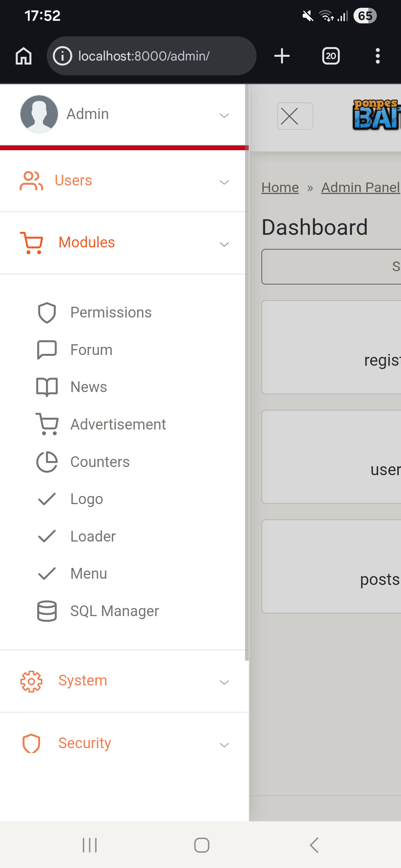The height and width of the screenshot is (868, 401).
Task: Open the News module
Action: coord(89,387)
